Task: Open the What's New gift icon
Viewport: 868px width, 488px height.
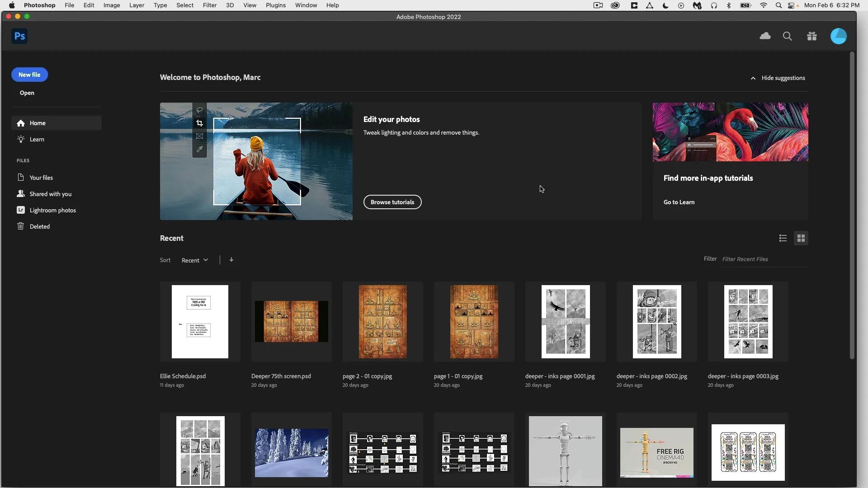Action: [x=811, y=36]
